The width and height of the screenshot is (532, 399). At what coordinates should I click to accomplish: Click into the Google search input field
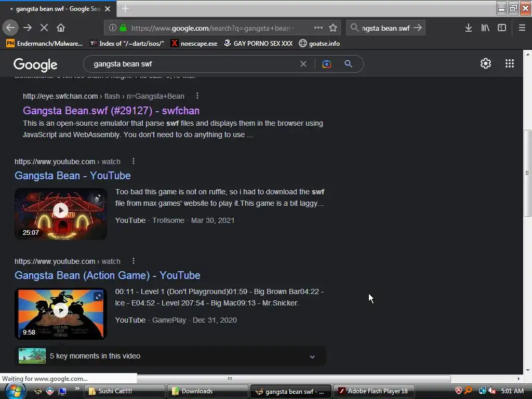click(193, 64)
